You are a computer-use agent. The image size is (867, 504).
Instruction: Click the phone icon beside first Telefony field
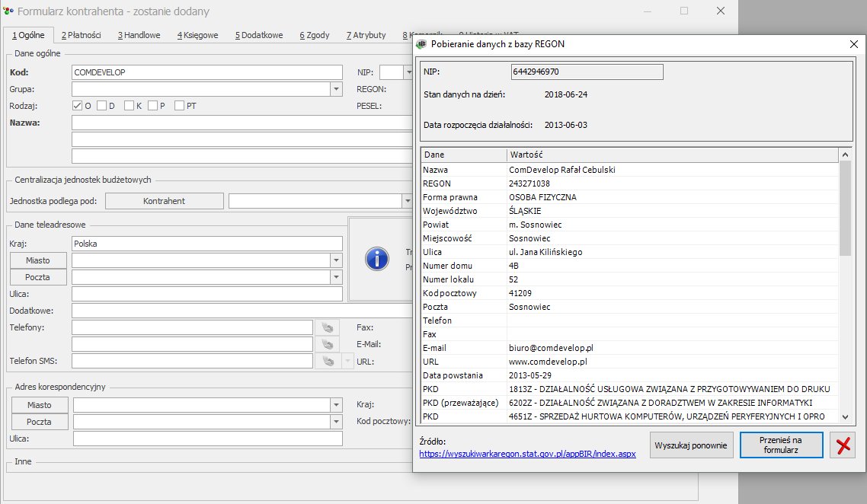pyautogui.click(x=328, y=327)
